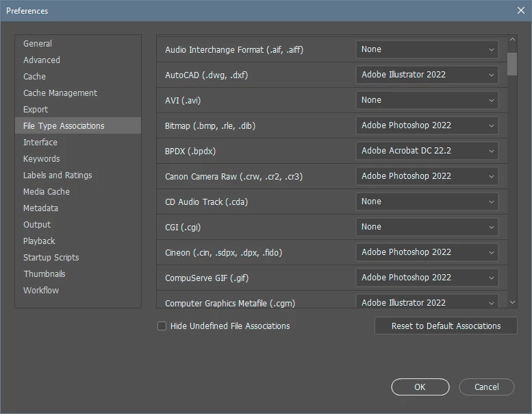The image size is (532, 414).
Task: Cancel the Preferences dialog
Action: (x=487, y=387)
